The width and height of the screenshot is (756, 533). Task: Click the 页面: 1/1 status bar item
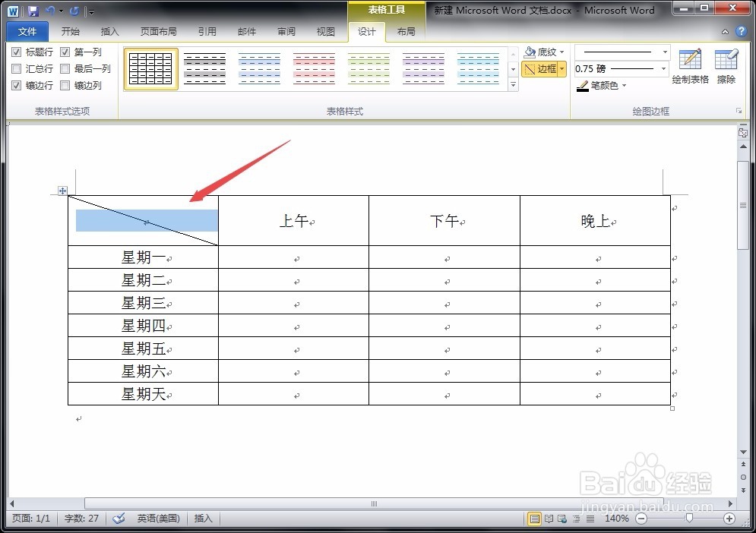click(x=31, y=519)
